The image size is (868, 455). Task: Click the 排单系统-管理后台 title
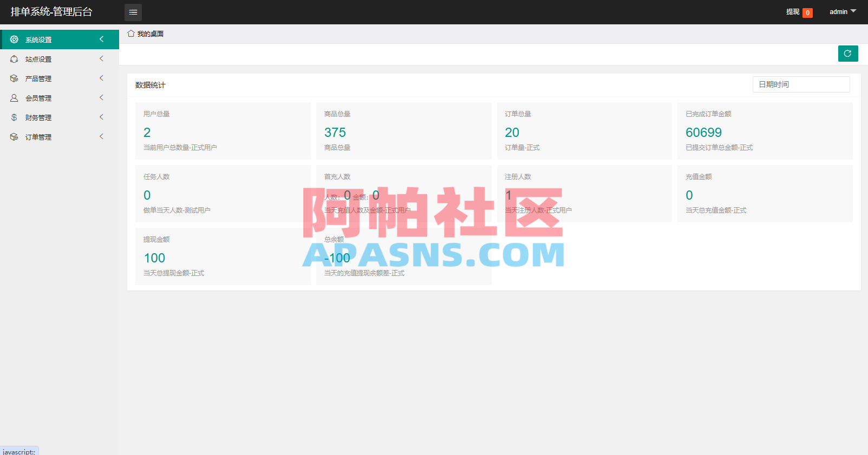51,12
